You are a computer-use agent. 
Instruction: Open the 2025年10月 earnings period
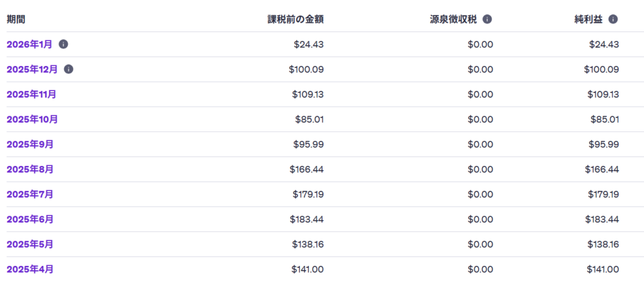tap(32, 119)
